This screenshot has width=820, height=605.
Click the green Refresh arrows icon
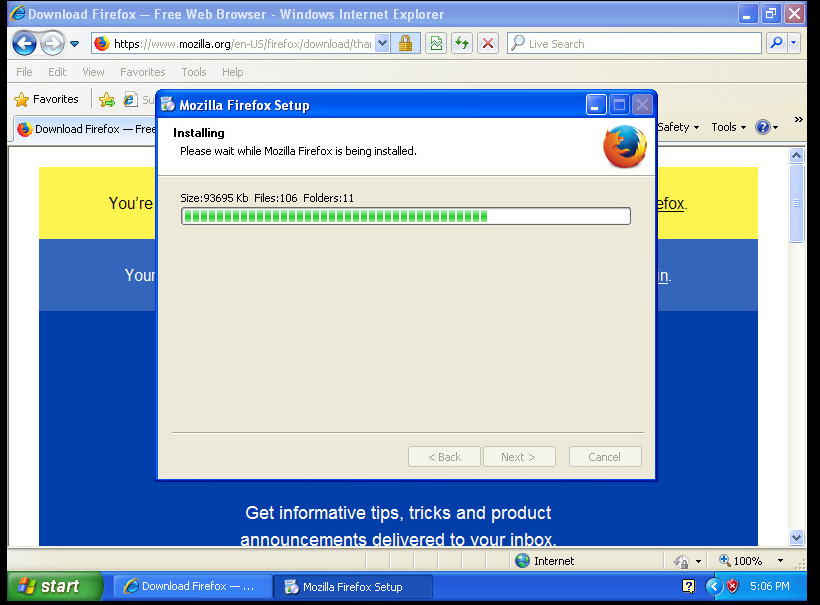[x=462, y=43]
